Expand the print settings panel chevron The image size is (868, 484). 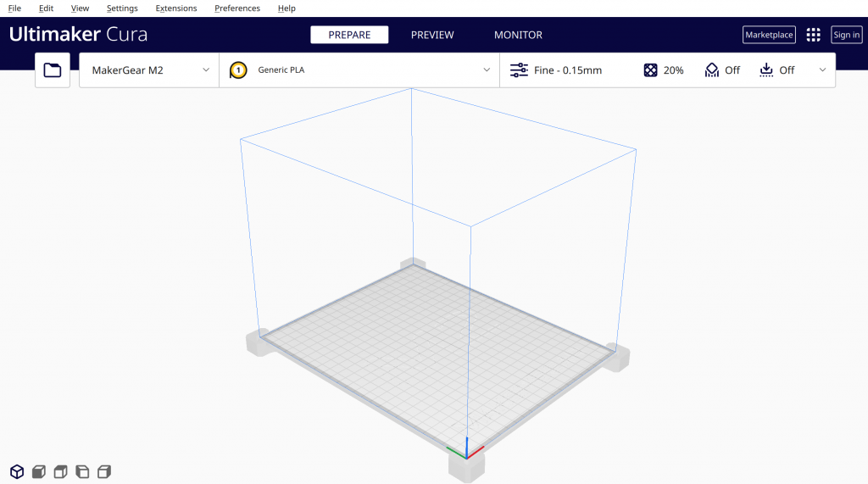822,70
